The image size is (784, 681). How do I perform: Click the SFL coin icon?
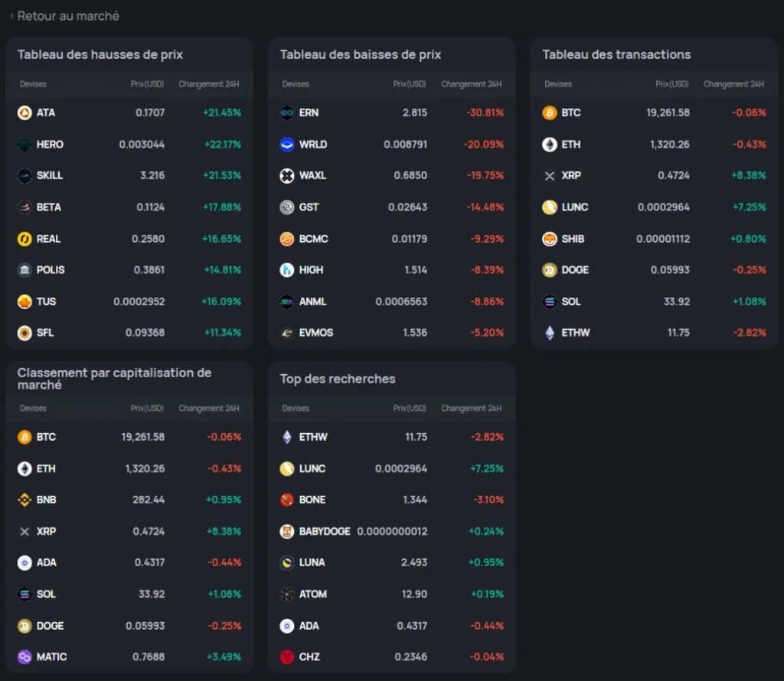pos(24,333)
